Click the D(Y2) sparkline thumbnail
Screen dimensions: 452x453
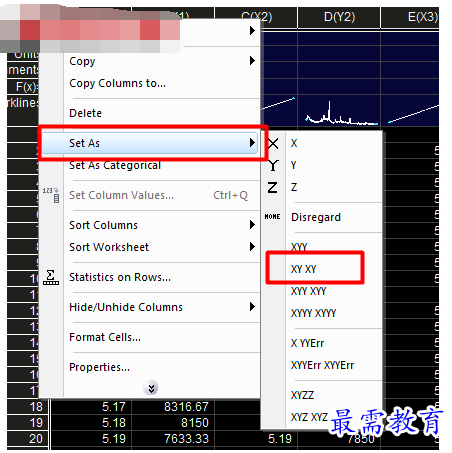click(x=339, y=111)
